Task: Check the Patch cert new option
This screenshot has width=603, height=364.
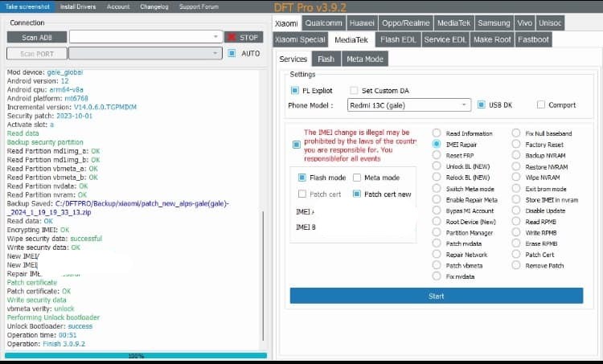Action: point(356,194)
